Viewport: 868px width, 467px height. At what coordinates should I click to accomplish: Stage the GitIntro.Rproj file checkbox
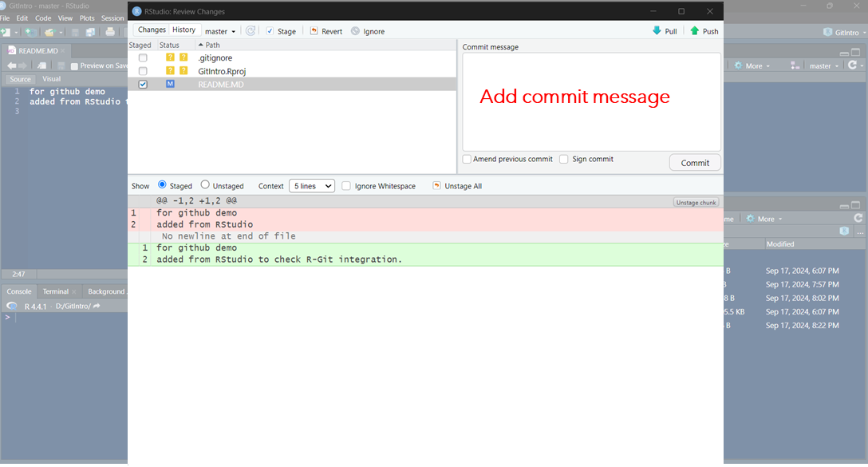(x=143, y=71)
